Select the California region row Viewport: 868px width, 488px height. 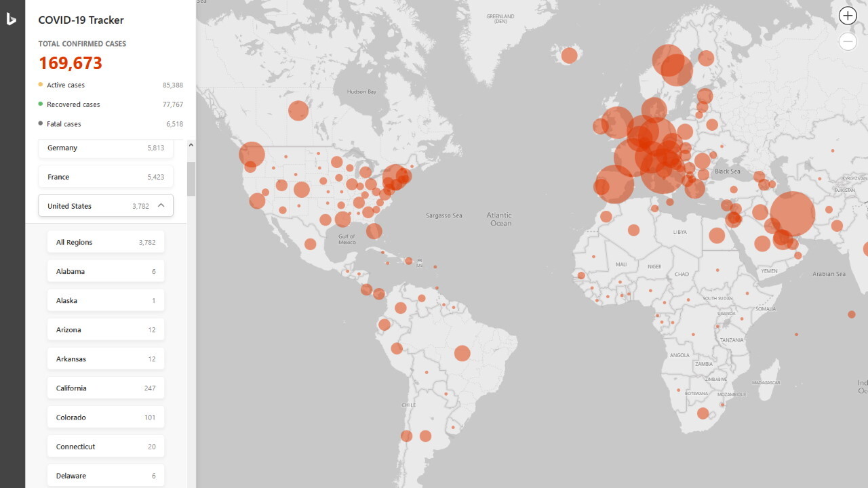105,388
